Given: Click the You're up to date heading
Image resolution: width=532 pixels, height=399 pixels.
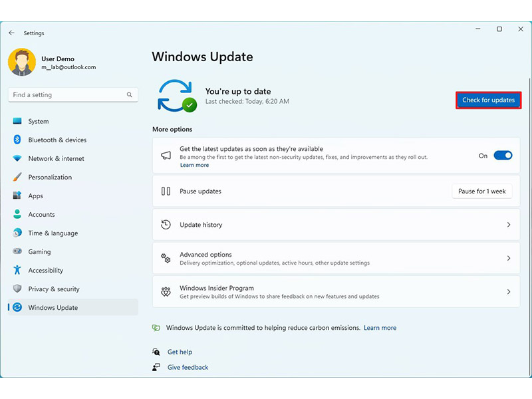Looking at the screenshot, I should point(238,91).
